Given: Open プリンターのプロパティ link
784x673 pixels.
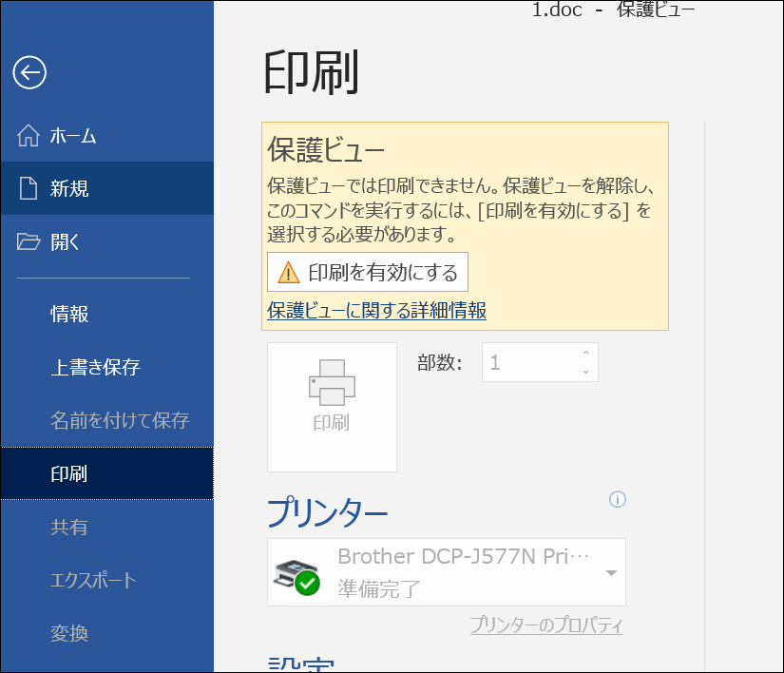Looking at the screenshot, I should 546,625.
